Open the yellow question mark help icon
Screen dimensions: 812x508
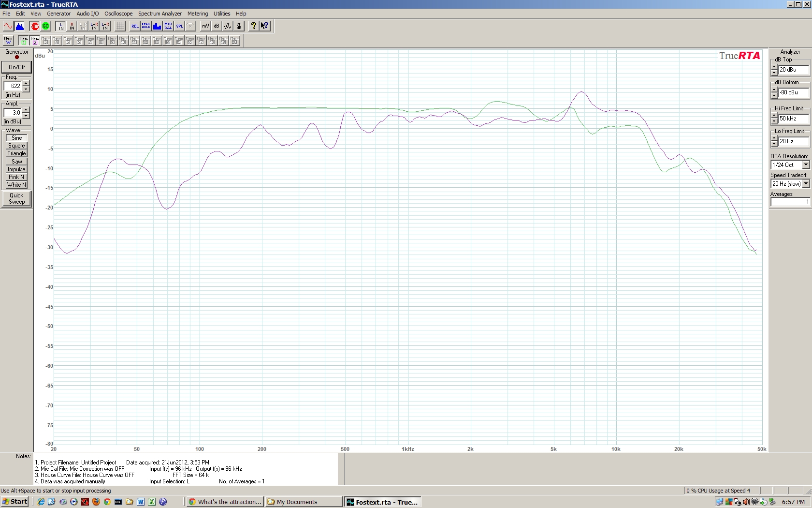[x=254, y=26]
